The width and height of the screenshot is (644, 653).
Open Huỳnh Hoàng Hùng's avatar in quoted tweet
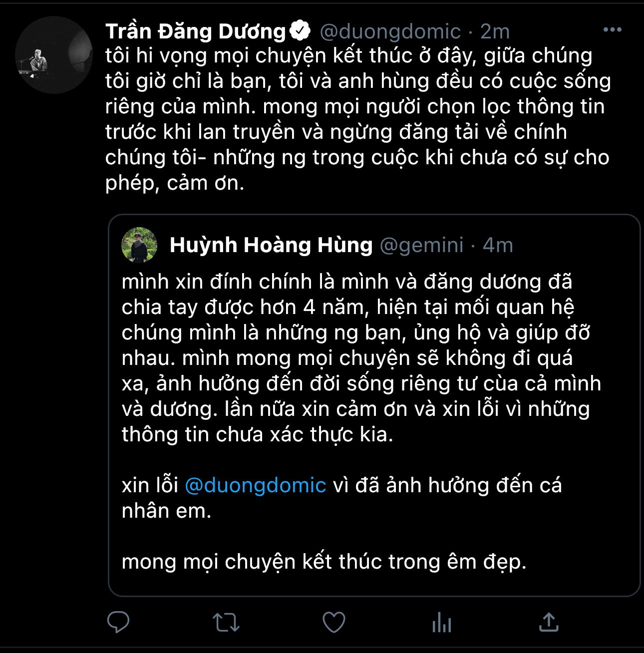(139, 245)
